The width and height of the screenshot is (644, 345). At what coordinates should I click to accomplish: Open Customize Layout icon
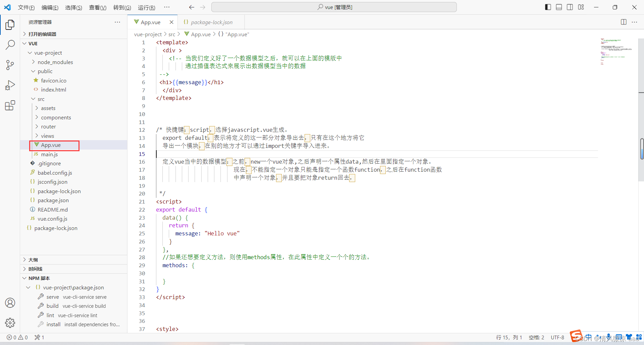[581, 7]
